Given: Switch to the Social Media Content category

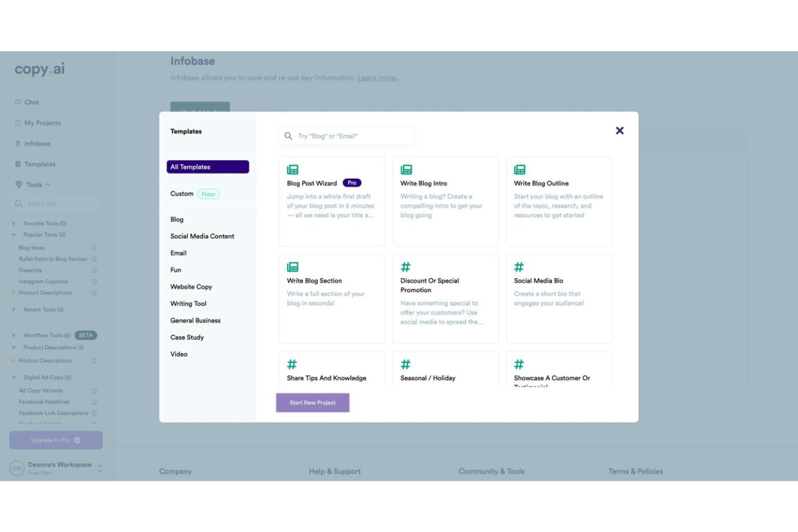Looking at the screenshot, I should click(x=202, y=236).
